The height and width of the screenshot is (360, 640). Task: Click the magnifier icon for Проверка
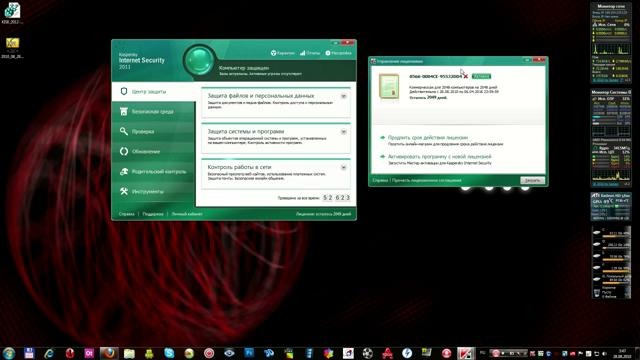[x=124, y=131]
